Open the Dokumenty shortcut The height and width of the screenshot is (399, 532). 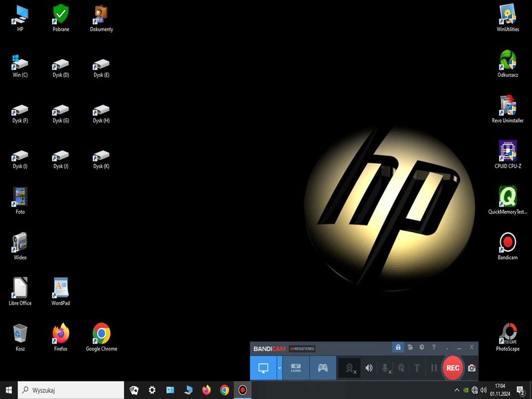coord(101,18)
